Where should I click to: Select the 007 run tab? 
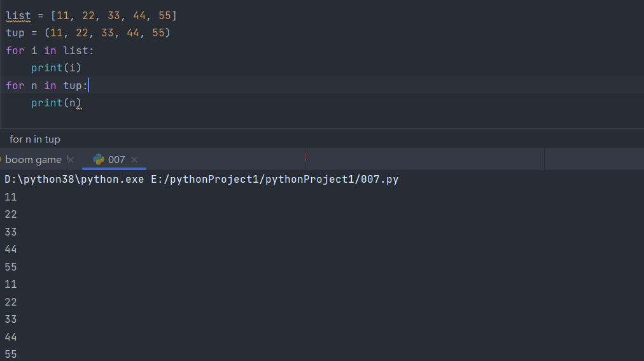pyautogui.click(x=116, y=160)
